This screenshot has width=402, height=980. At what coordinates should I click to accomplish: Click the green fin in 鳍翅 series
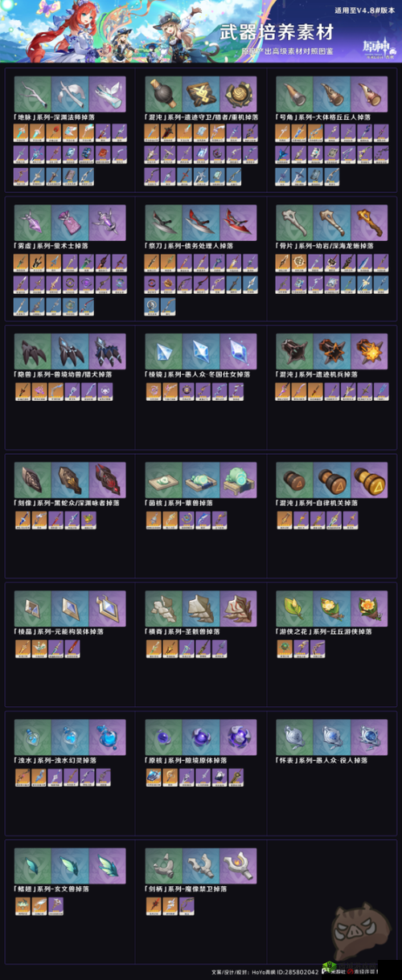tap(33, 864)
